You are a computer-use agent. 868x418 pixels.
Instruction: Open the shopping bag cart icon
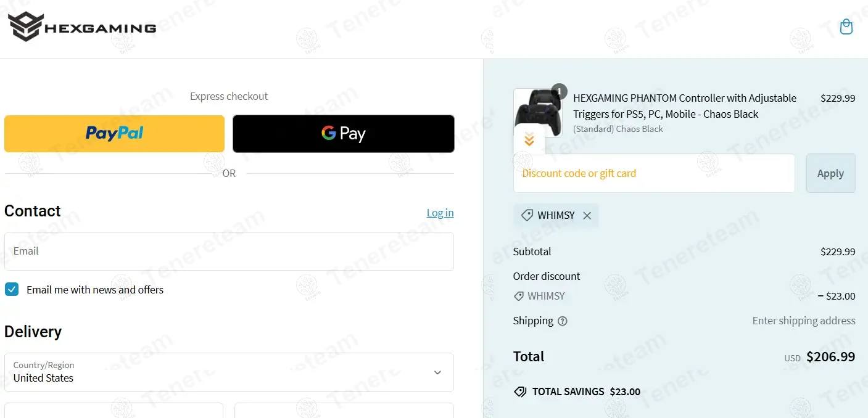click(846, 27)
